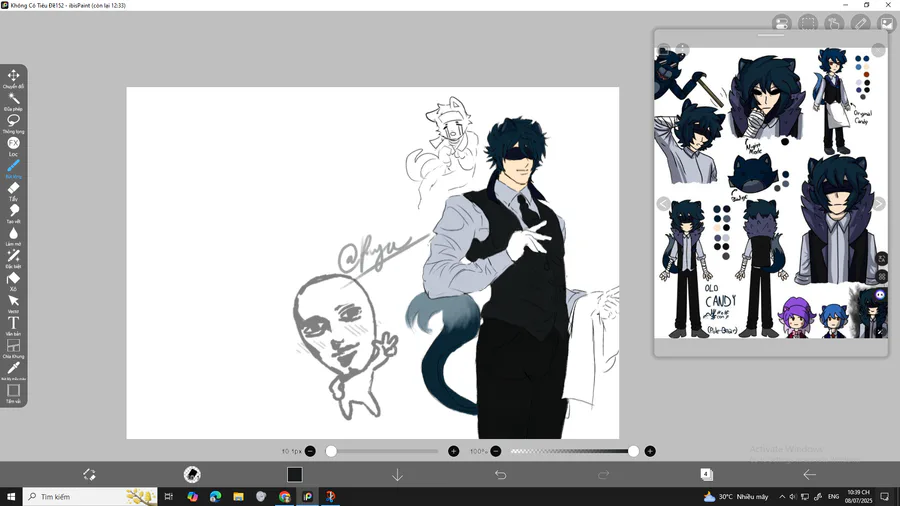The width and height of the screenshot is (900, 506).
Task: Click the brush thickness slider handle
Action: tap(331, 451)
